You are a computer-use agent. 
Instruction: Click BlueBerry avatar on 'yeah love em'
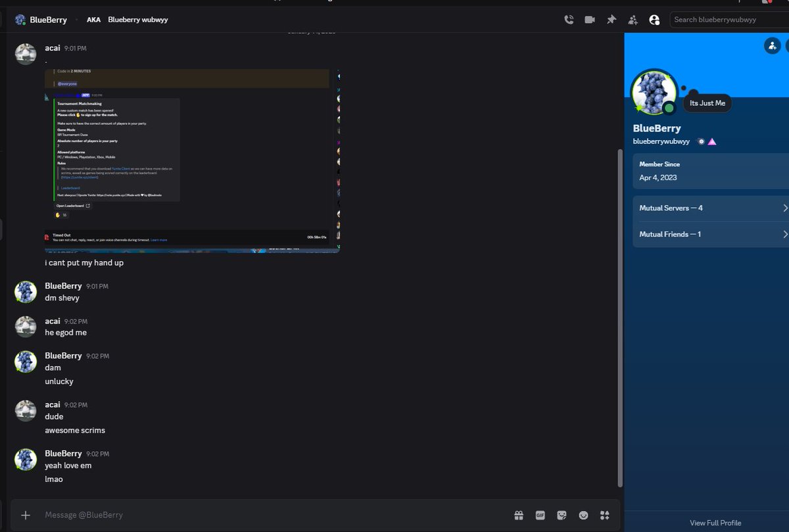coord(26,460)
